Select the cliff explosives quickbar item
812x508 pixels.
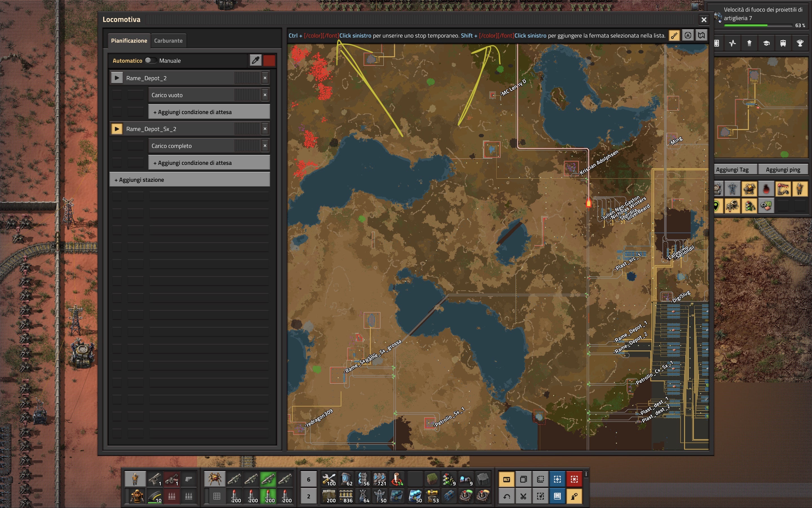tap(449, 496)
